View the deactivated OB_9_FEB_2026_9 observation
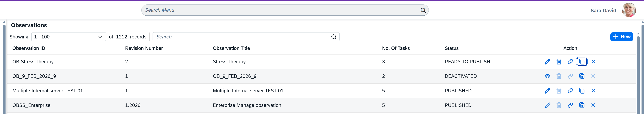644x114 pixels. click(547, 76)
